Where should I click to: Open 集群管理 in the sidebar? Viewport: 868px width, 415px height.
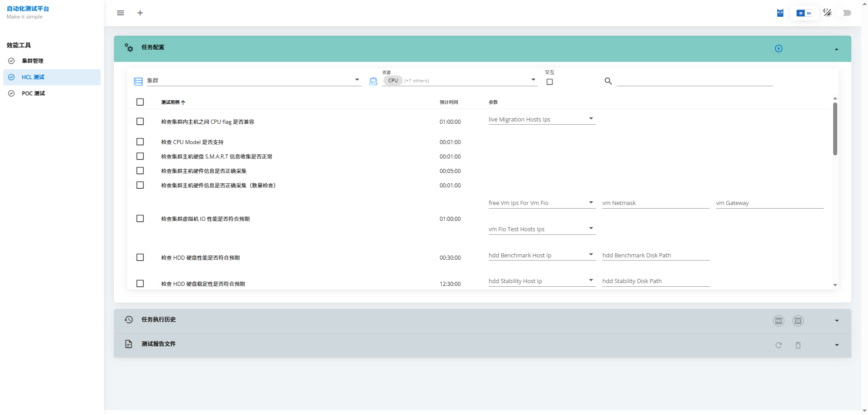33,61
